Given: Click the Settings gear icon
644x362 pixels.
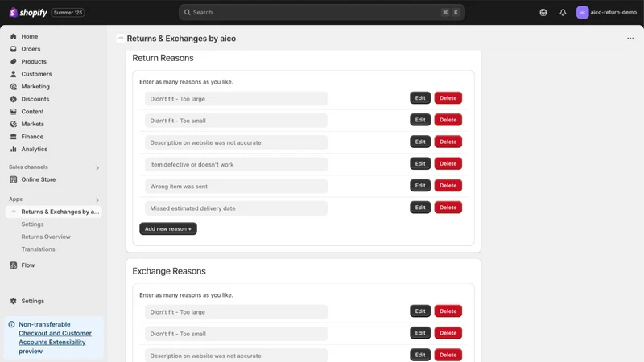Looking at the screenshot, I should (x=13, y=301).
